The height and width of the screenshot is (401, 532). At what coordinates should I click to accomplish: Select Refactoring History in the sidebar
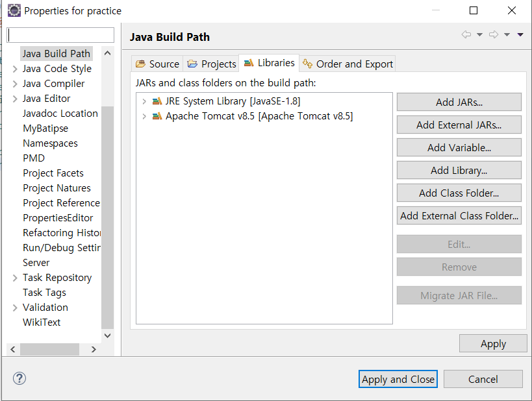[62, 232]
